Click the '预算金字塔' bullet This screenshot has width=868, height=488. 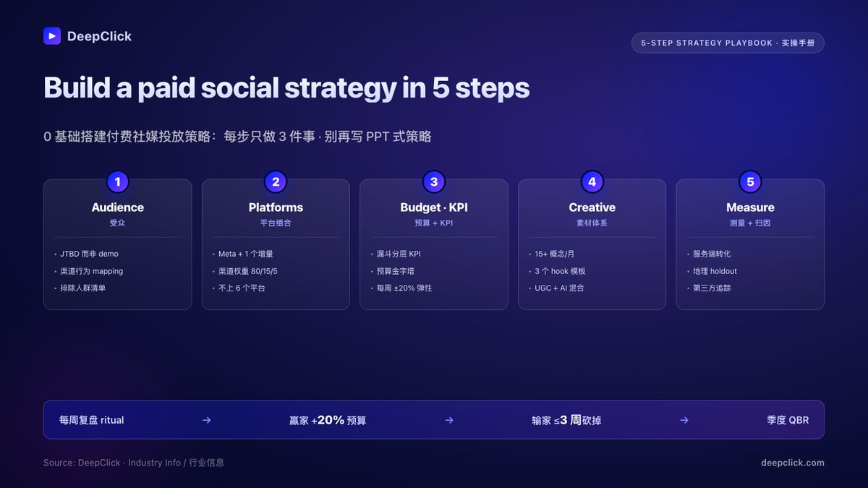click(x=396, y=271)
